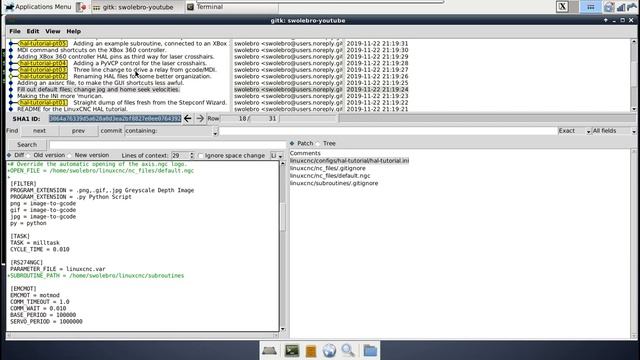The image size is (640, 360).
Task: Select the Diff radio button
Action: [9, 155]
